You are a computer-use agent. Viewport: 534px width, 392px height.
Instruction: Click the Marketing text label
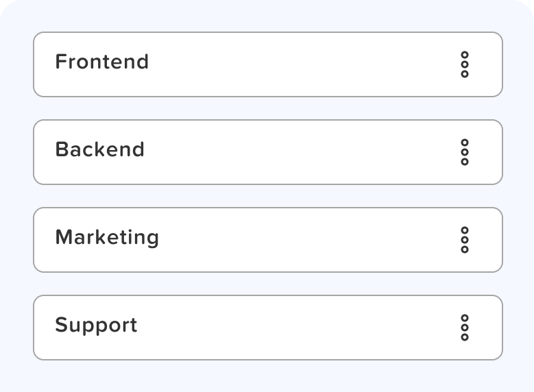(x=107, y=237)
